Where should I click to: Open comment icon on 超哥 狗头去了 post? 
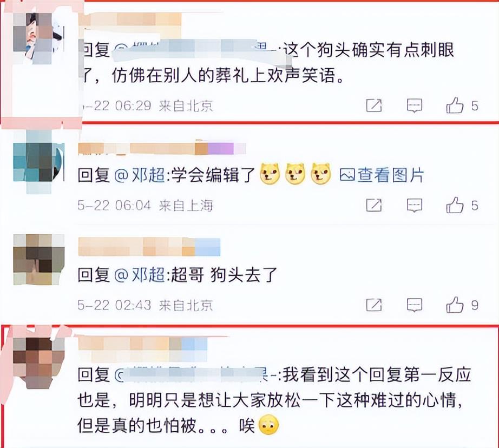pos(415,305)
